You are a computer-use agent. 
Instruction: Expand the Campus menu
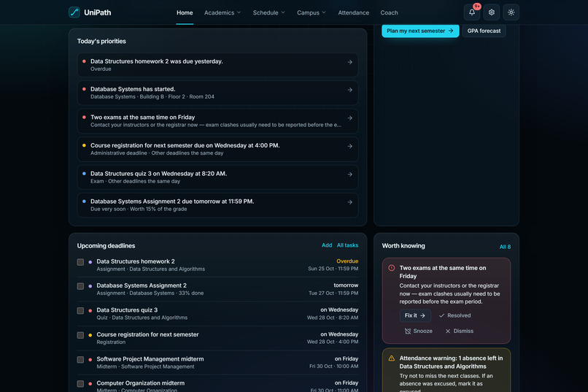click(x=312, y=12)
